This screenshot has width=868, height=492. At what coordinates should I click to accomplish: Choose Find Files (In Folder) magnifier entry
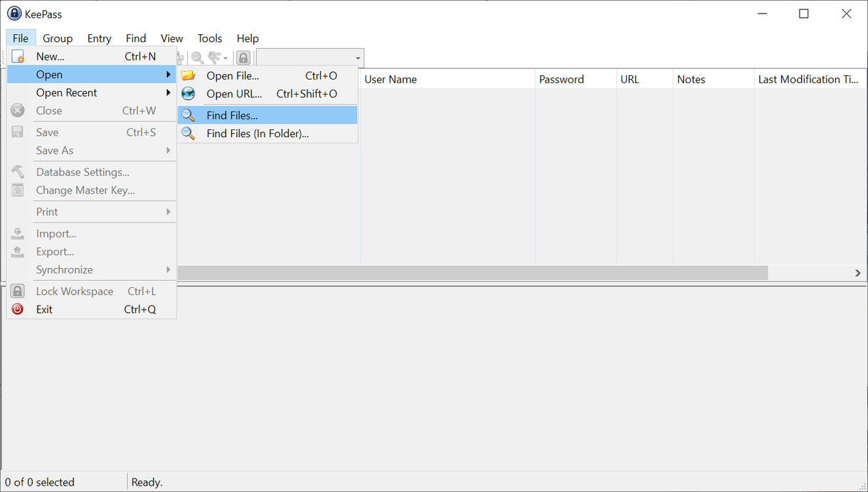click(x=268, y=133)
